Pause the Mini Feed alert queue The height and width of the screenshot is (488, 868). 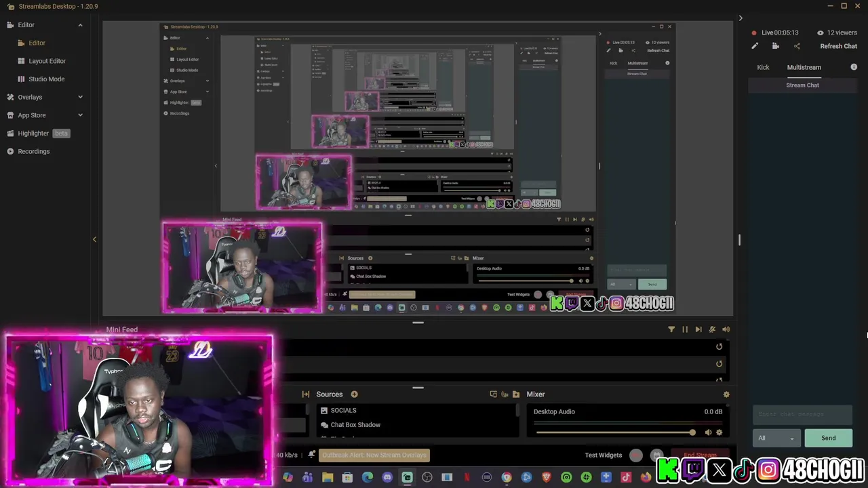point(685,329)
